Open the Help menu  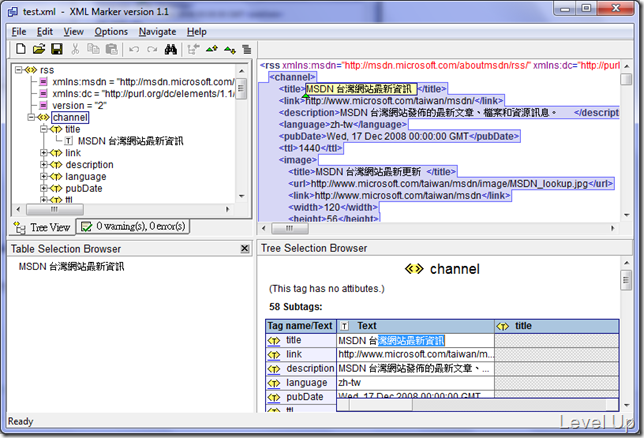[x=197, y=32]
